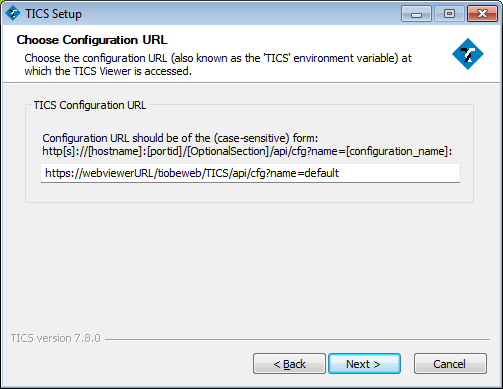Click the 'webviewerURL' part of the URL
The width and height of the screenshot is (503, 389).
[117, 173]
